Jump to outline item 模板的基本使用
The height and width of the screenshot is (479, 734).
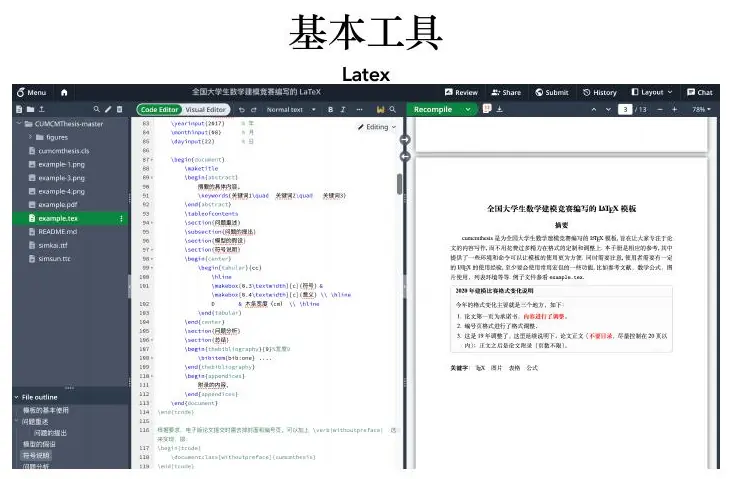coord(45,410)
